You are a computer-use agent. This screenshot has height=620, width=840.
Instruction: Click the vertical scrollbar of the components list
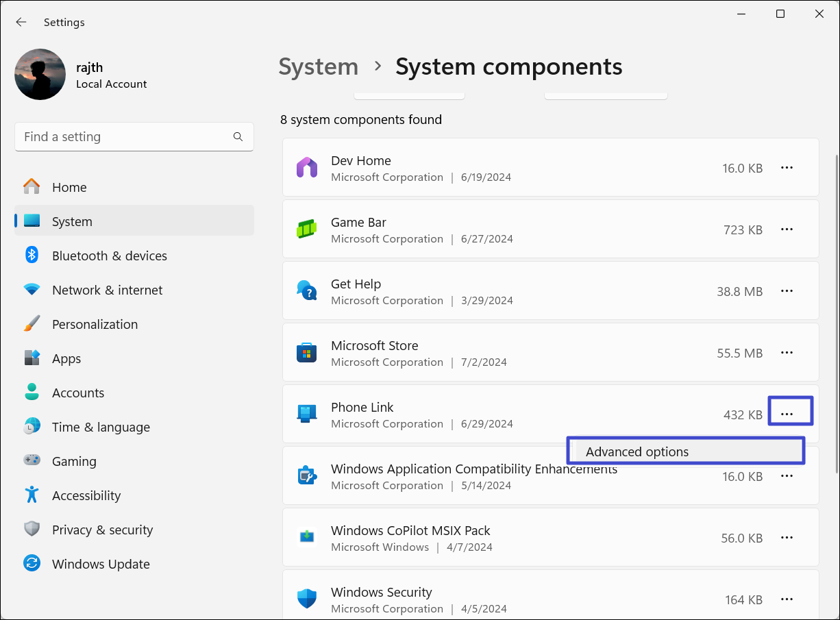(x=836, y=315)
